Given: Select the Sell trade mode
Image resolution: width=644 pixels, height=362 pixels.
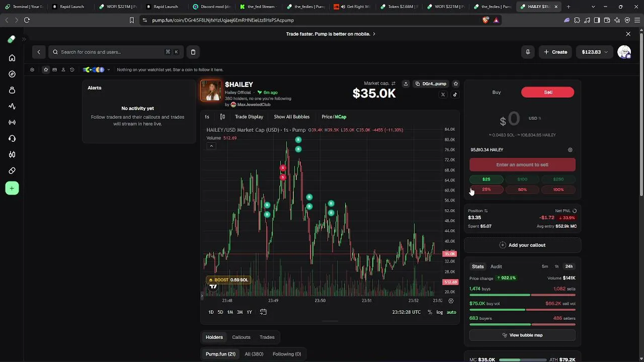Looking at the screenshot, I should coord(548,93).
